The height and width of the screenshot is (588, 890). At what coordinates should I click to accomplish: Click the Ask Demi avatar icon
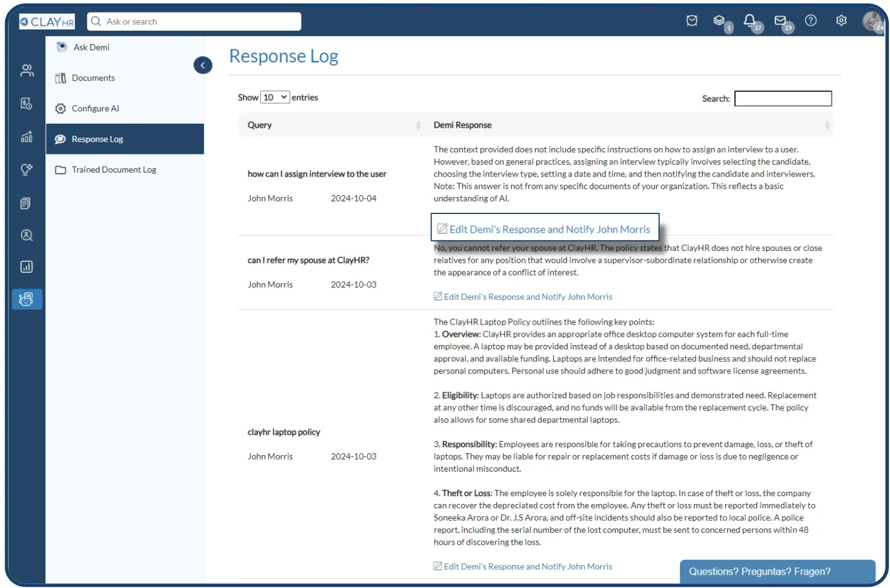[61, 47]
